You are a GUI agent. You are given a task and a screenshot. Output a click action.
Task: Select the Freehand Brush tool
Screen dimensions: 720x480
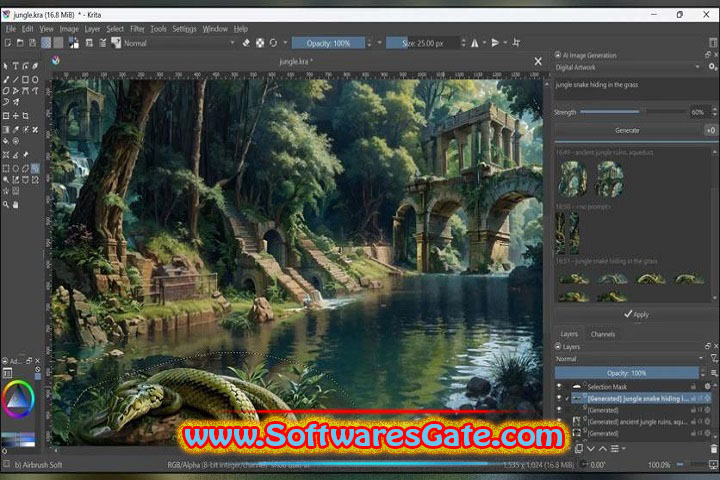click(6, 79)
